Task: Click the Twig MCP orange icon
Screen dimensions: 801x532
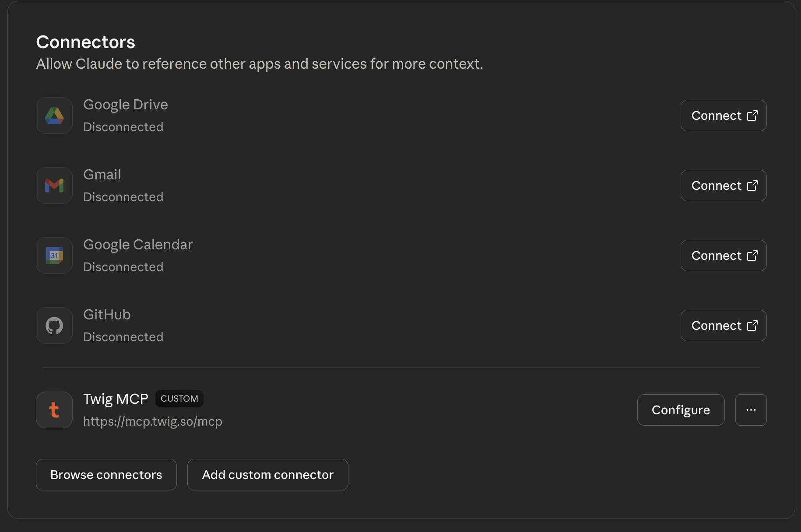Action: tap(54, 410)
